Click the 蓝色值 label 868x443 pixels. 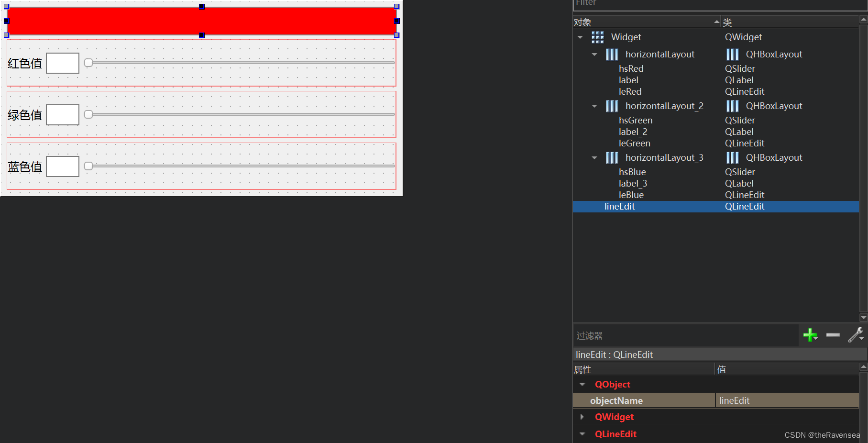point(25,166)
